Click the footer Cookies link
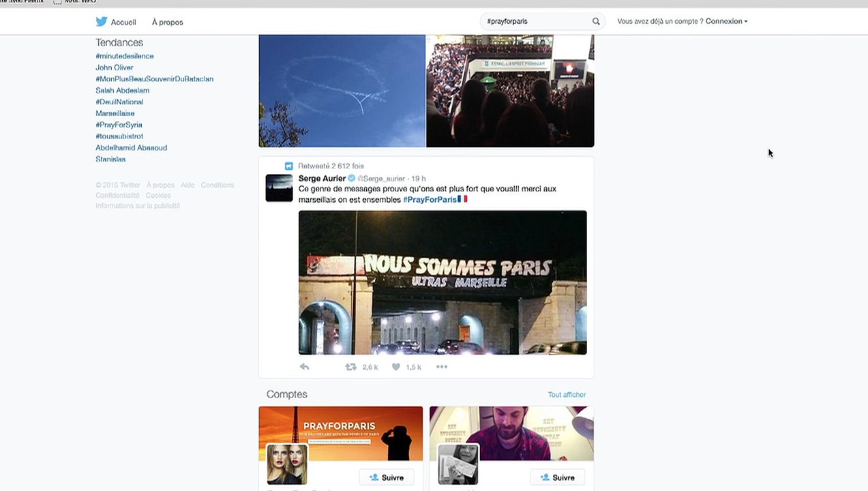The image size is (868, 491). point(158,196)
